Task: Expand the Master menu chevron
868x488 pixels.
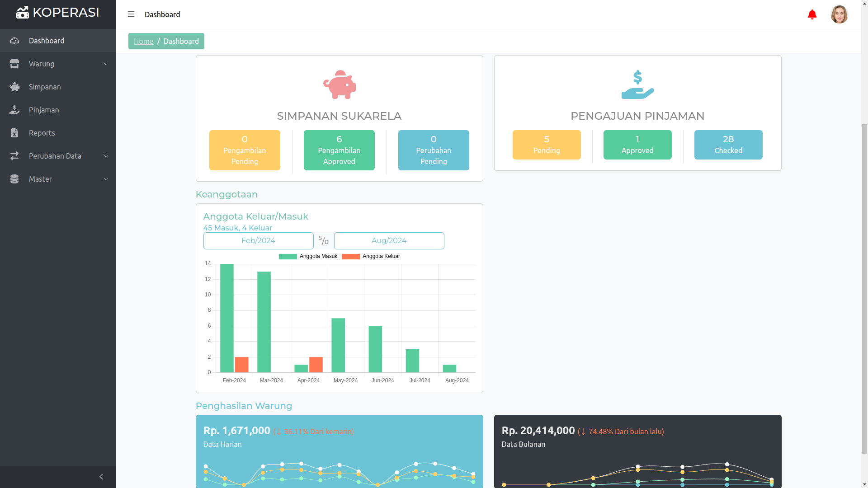Action: [x=106, y=179]
